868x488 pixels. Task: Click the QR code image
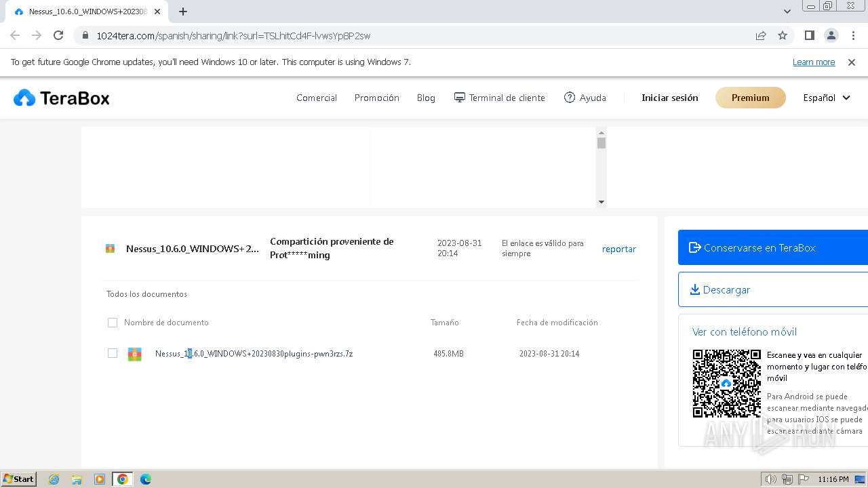pos(727,384)
